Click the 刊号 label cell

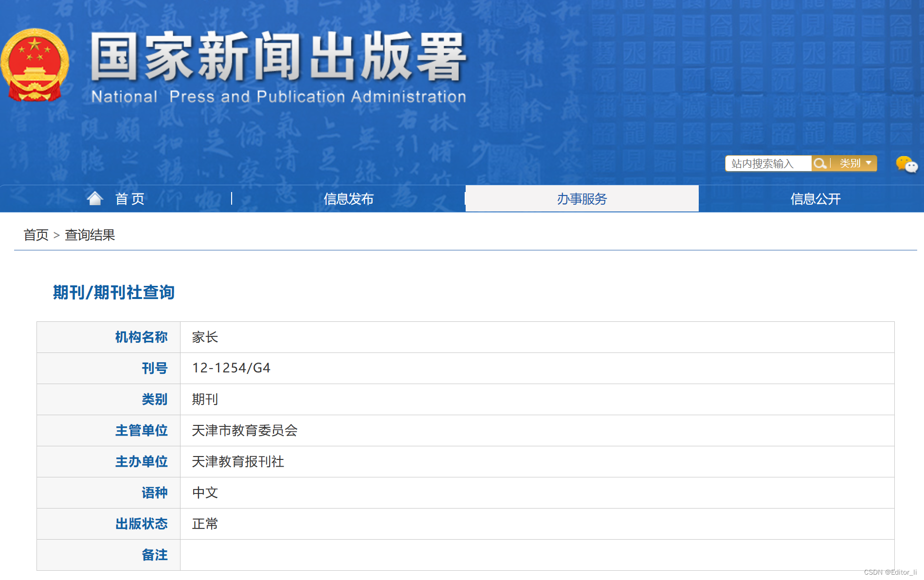click(x=109, y=368)
